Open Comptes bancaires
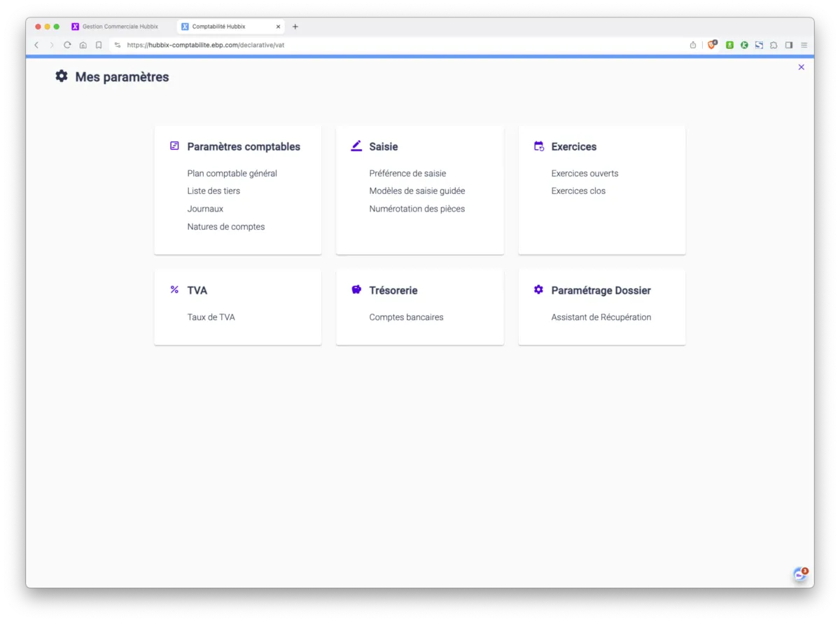The image size is (840, 622). [x=406, y=317]
